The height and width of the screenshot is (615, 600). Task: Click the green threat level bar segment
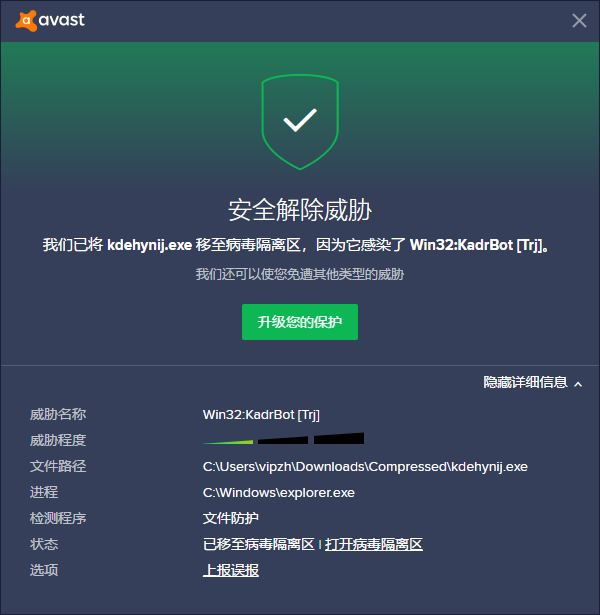pyautogui.click(x=228, y=442)
